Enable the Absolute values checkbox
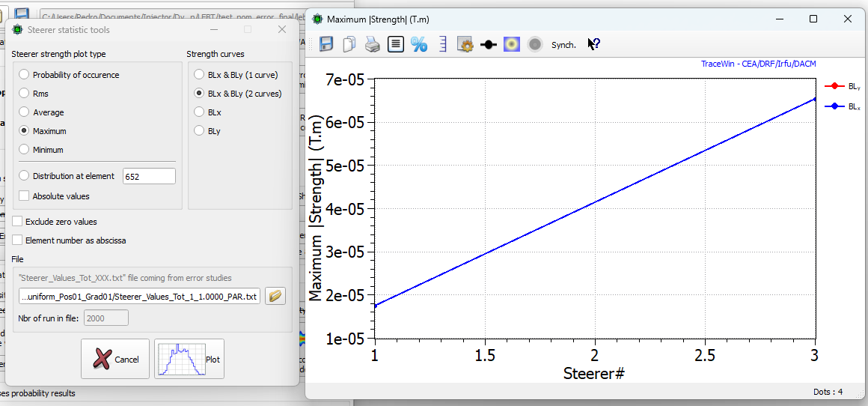Screen dimensions: 868x406 coord(25,196)
